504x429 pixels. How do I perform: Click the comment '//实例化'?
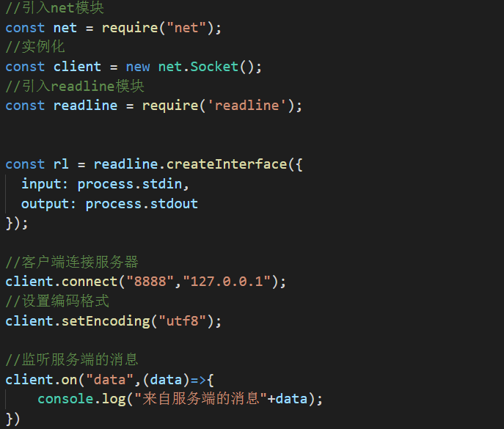(x=35, y=47)
